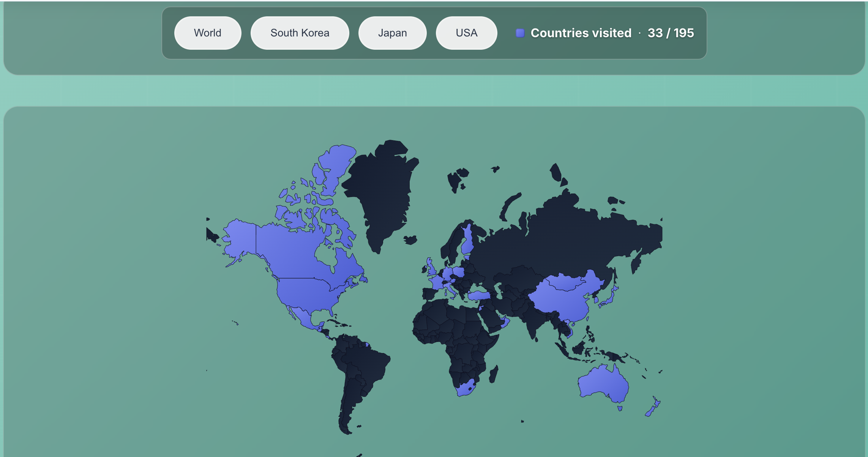Click the Countries visited label
This screenshot has height=457, width=868.
pyautogui.click(x=581, y=33)
